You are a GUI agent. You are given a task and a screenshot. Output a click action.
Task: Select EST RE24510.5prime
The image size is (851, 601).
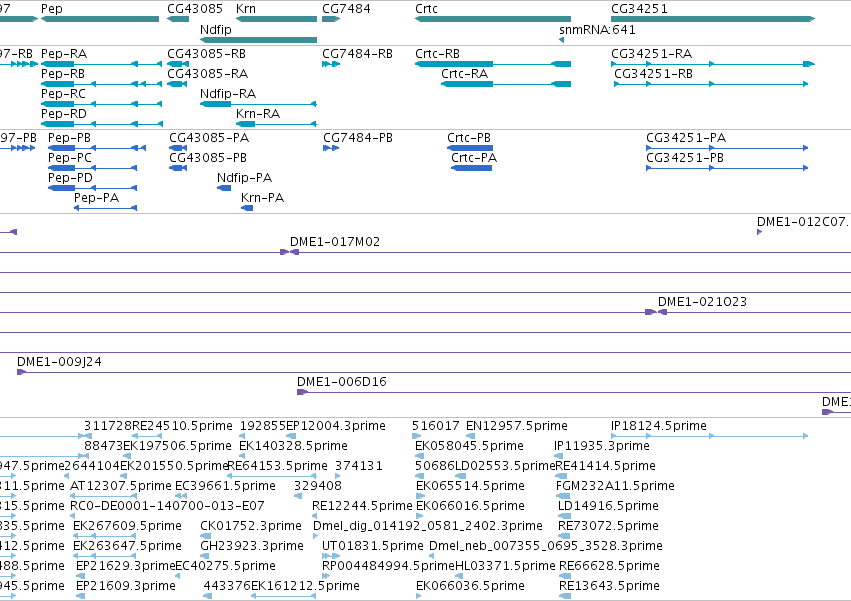tap(147, 436)
